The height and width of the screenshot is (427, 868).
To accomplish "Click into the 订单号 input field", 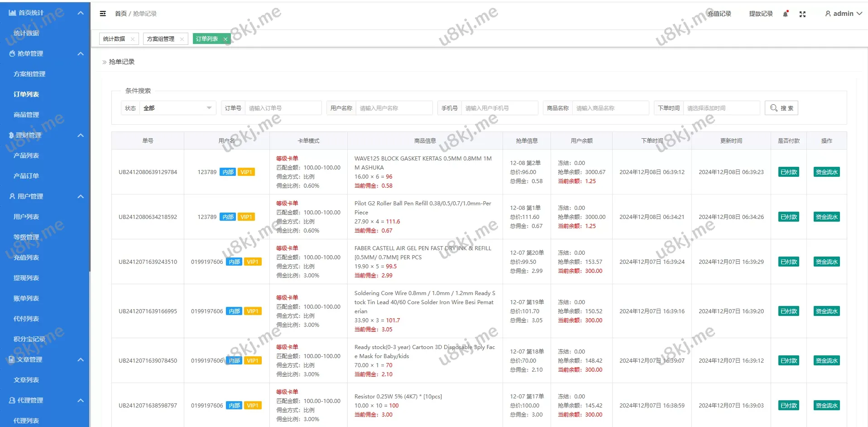I will pyautogui.click(x=283, y=108).
